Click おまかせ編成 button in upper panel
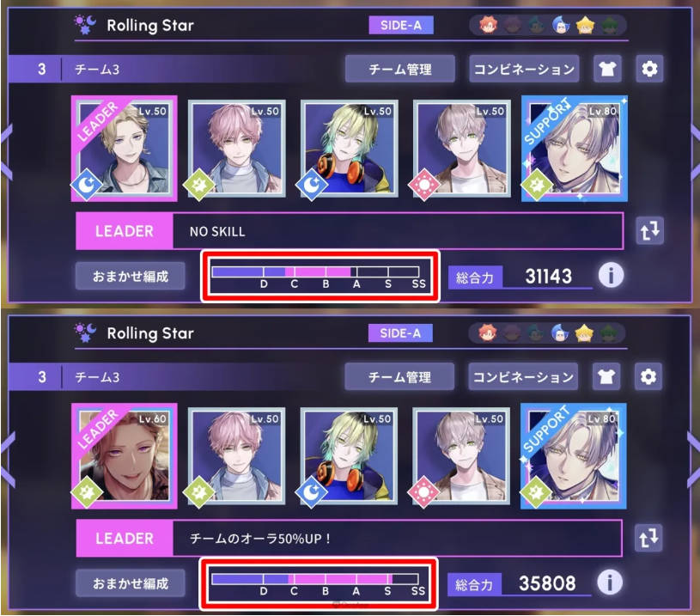 coord(131,276)
